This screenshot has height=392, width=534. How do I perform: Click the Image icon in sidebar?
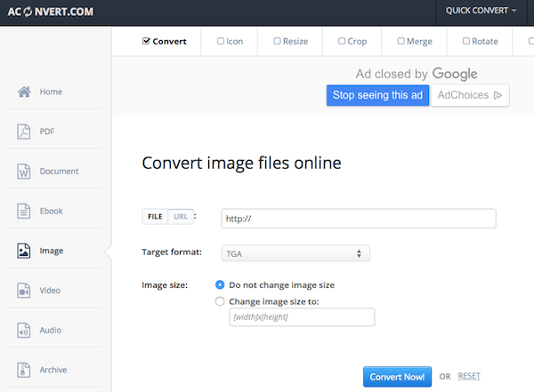[x=25, y=251]
